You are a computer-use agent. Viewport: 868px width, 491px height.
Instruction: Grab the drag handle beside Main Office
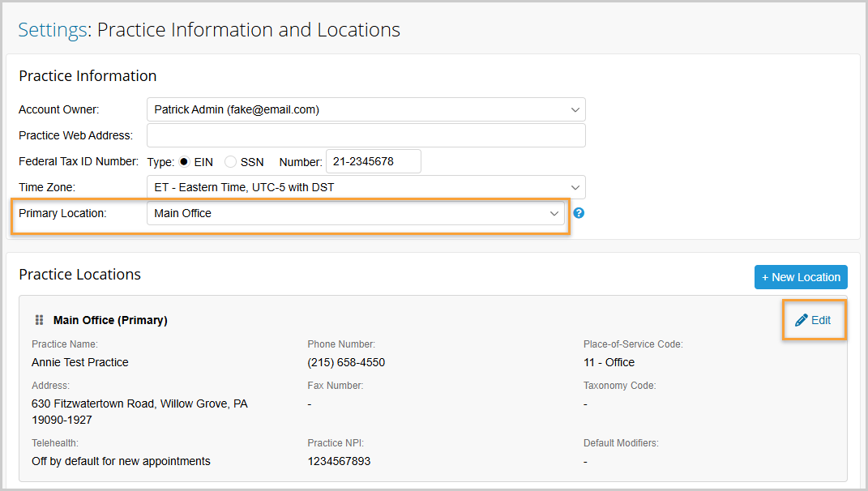39,320
